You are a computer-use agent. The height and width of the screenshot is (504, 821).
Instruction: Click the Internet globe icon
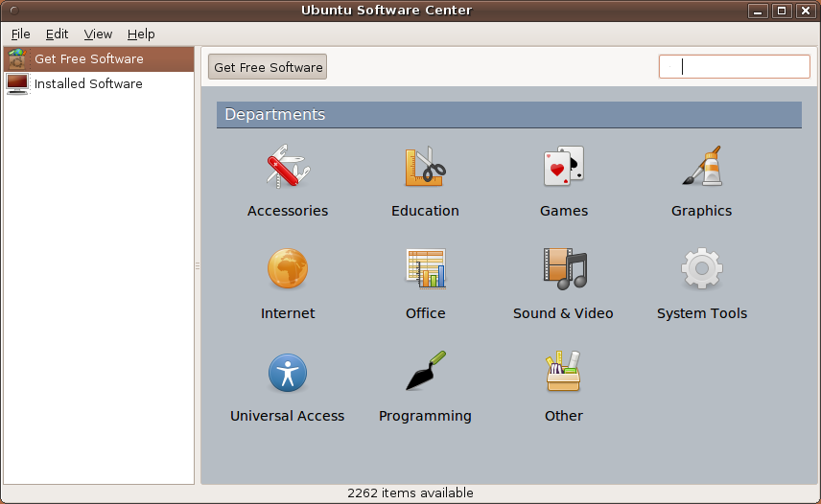[x=287, y=269]
